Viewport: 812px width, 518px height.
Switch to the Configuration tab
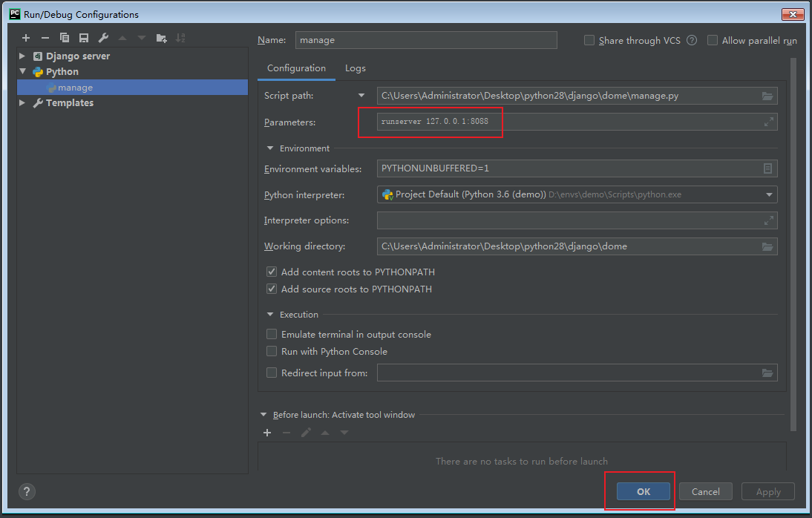pos(296,68)
